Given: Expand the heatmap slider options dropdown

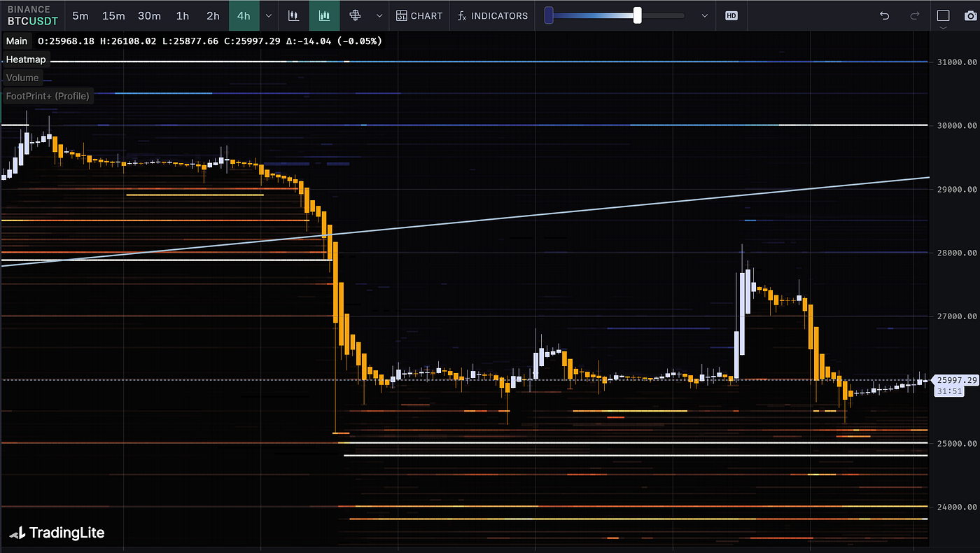Looking at the screenshot, I should tap(705, 15).
